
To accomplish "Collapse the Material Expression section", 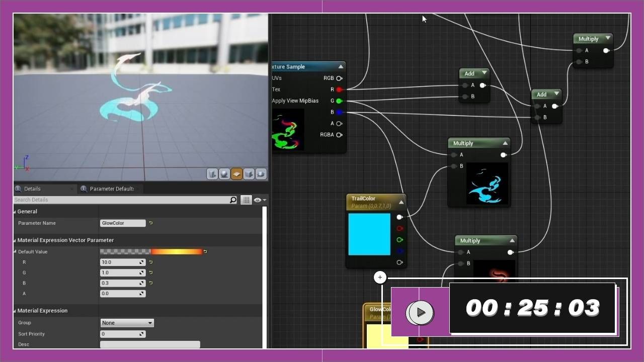I will [x=15, y=311].
